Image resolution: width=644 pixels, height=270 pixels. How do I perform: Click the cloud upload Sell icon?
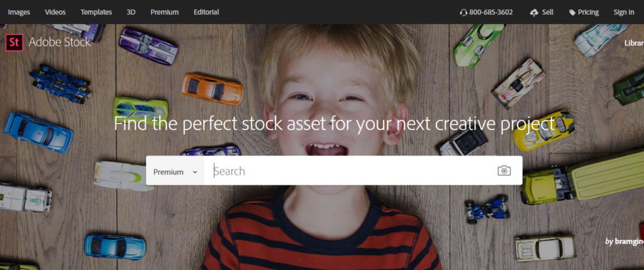coord(534,13)
